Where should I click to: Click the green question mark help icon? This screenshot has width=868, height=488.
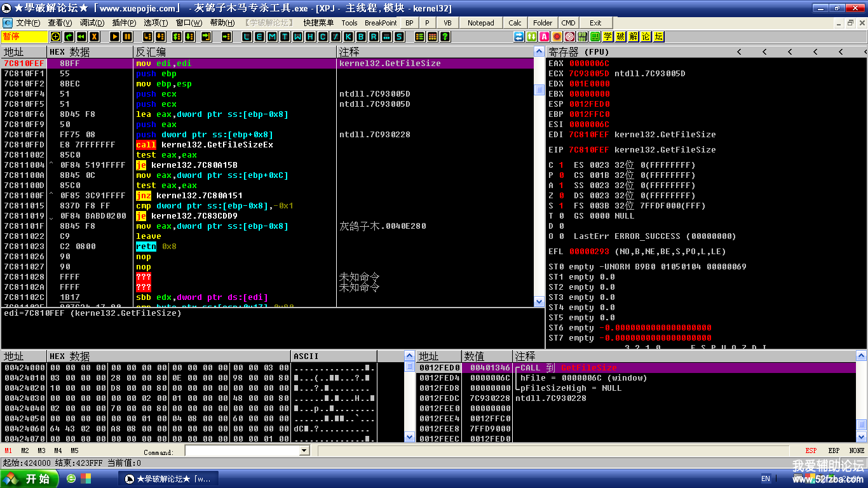pyautogui.click(x=445, y=37)
